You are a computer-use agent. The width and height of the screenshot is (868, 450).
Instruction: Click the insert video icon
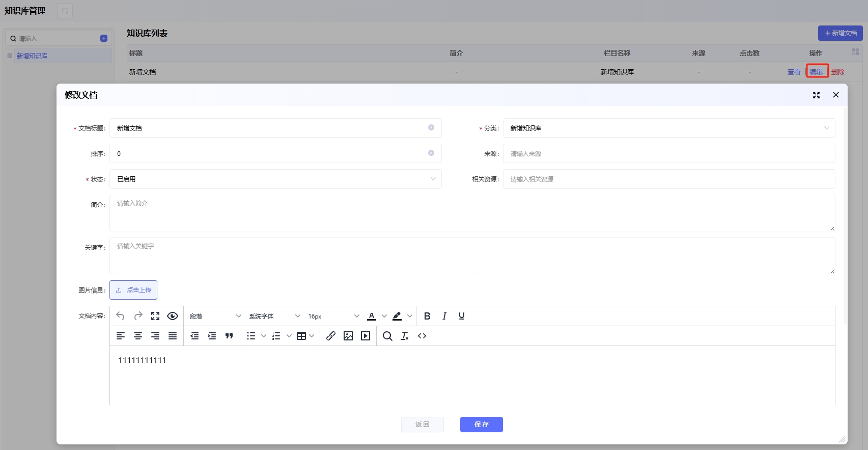[366, 336]
